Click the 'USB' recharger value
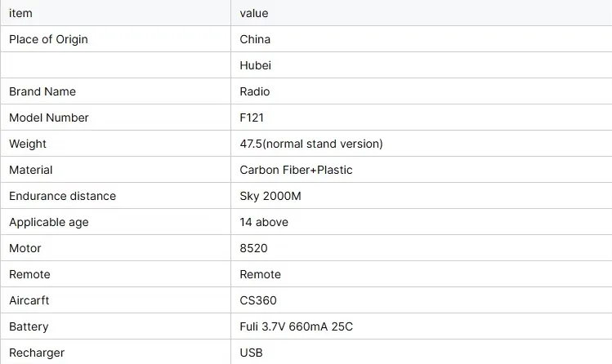This screenshot has width=612, height=364. (x=252, y=353)
